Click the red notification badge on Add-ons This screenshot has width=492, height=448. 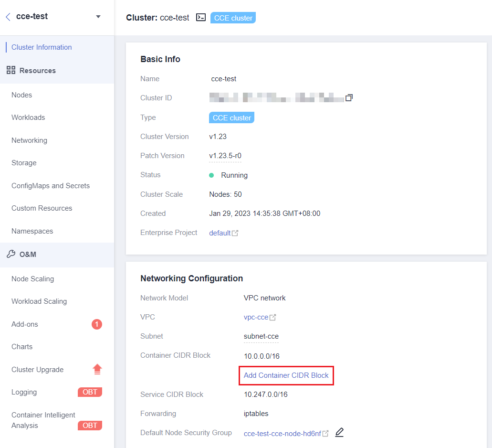pyautogui.click(x=97, y=324)
